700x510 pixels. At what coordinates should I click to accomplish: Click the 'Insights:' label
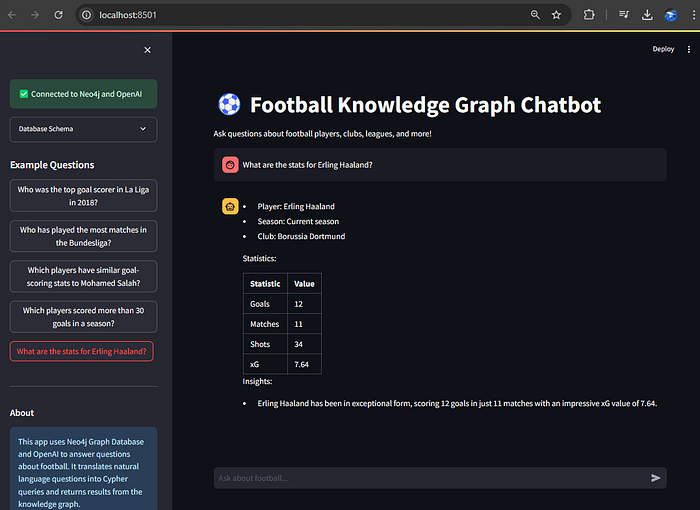click(x=257, y=381)
